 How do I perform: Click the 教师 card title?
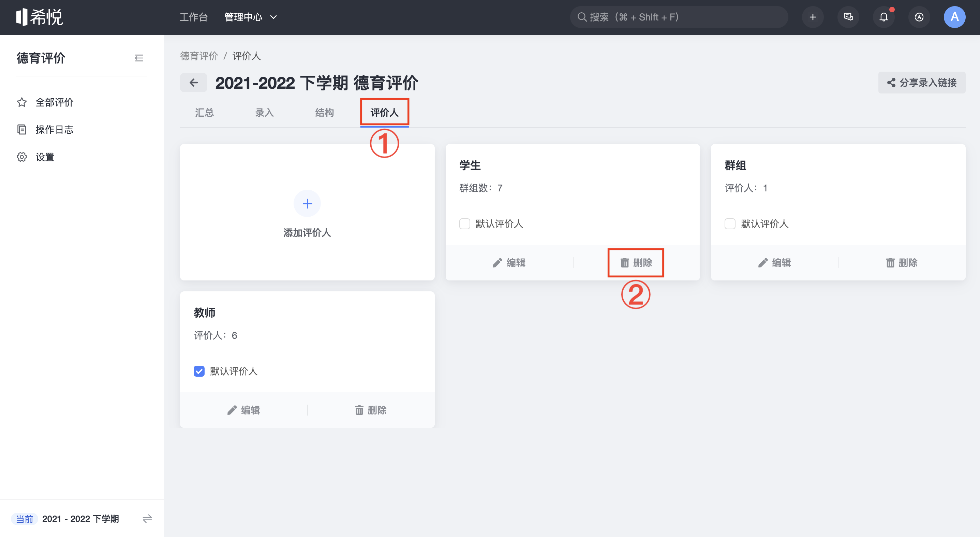click(204, 313)
